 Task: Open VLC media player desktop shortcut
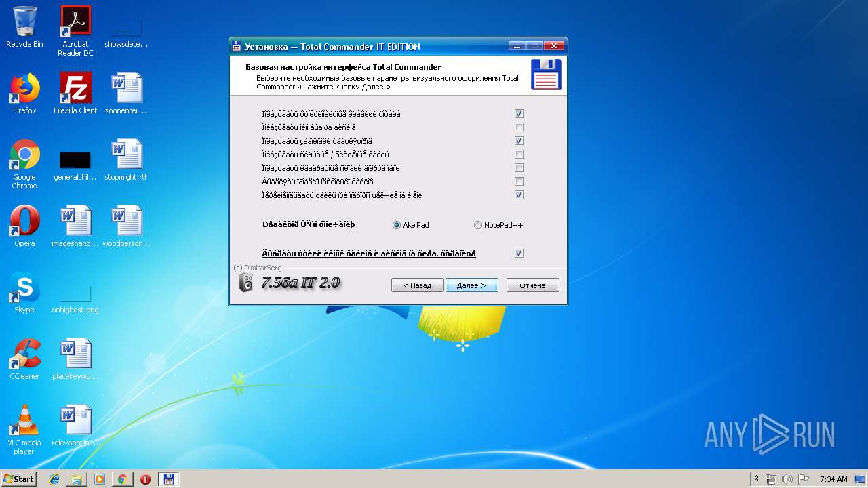coord(24,430)
